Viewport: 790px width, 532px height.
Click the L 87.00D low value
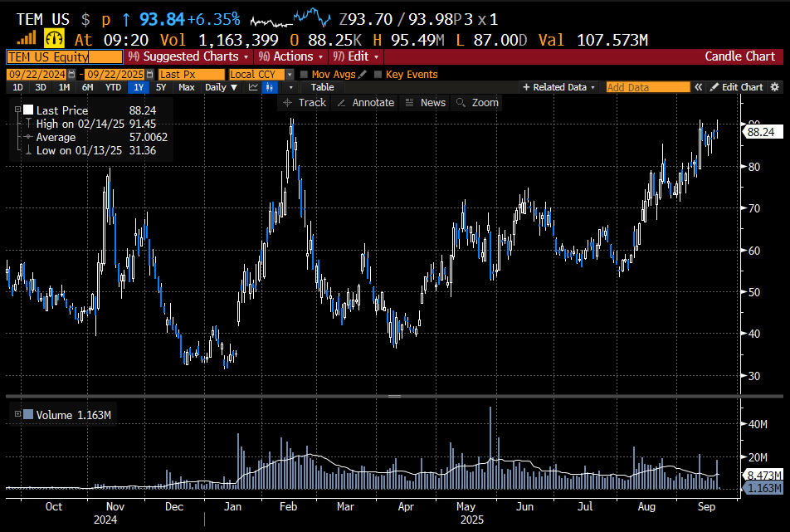[x=491, y=39]
